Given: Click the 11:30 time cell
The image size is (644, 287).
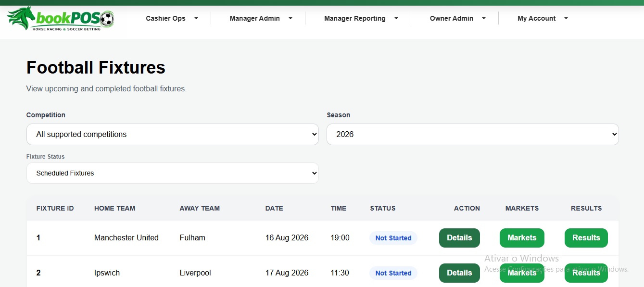Looking at the screenshot, I should click(340, 273).
